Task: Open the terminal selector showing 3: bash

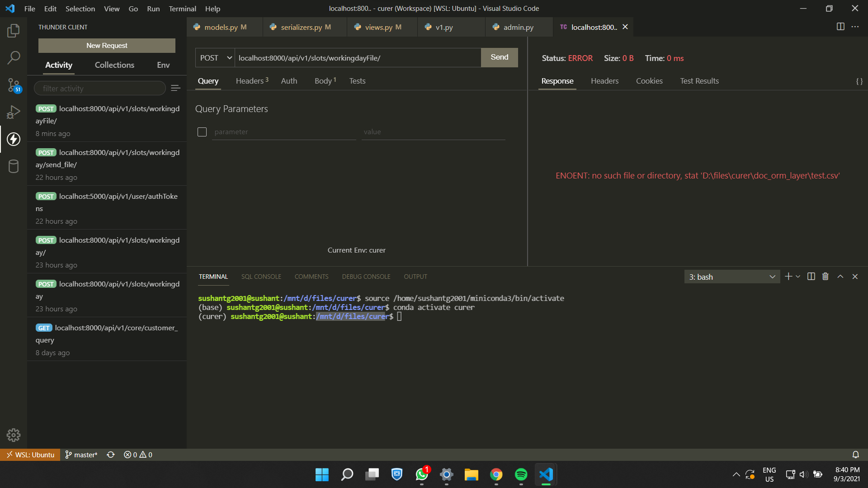Action: (x=731, y=276)
